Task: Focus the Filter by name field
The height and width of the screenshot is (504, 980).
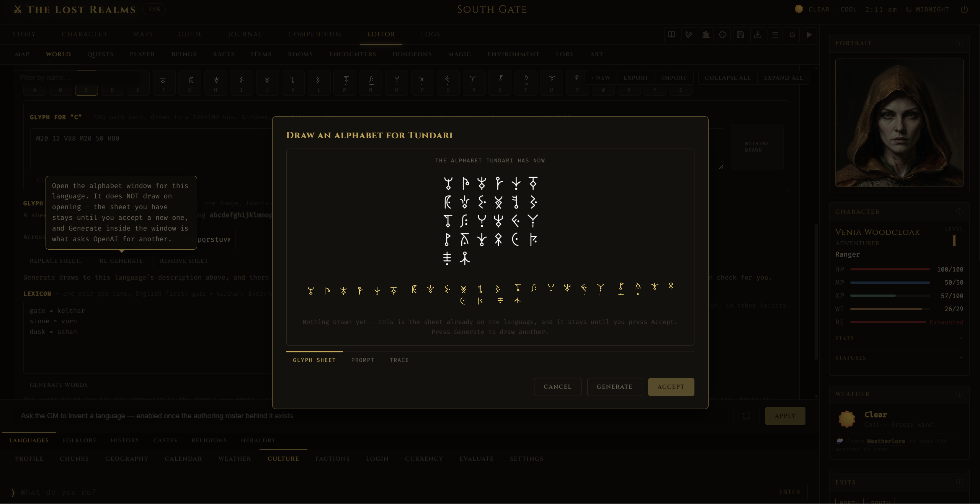Action: [77, 78]
